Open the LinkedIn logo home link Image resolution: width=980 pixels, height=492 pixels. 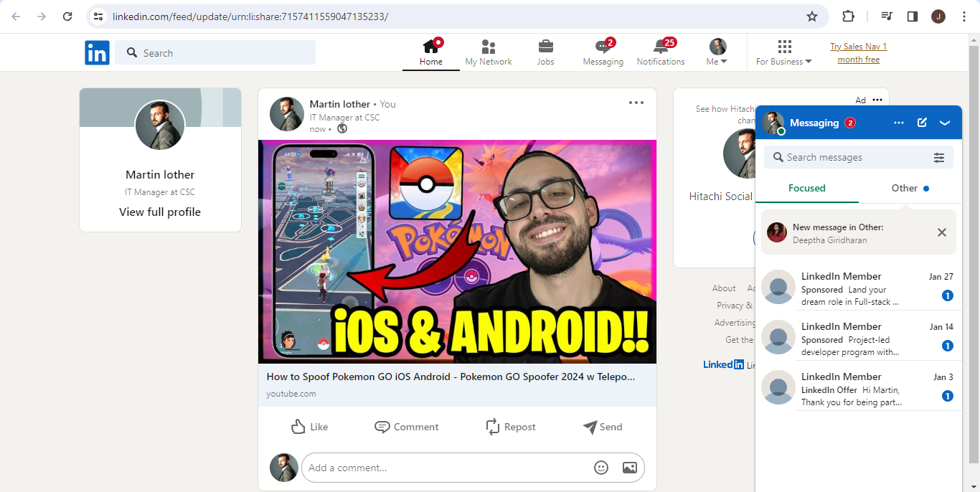coord(97,53)
